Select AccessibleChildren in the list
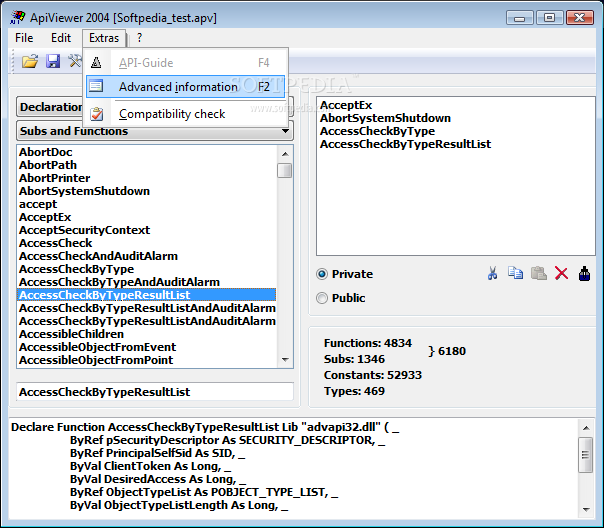604x528 pixels. click(71, 334)
